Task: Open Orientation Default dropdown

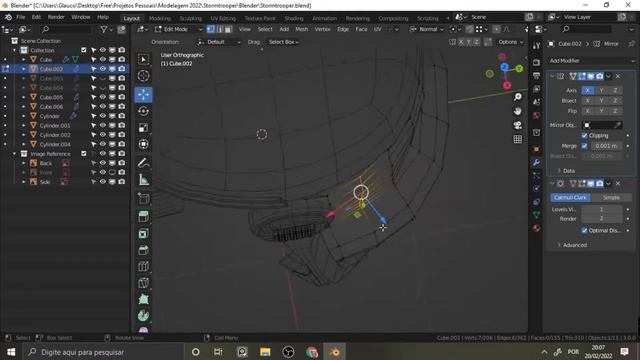Action: click(218, 42)
